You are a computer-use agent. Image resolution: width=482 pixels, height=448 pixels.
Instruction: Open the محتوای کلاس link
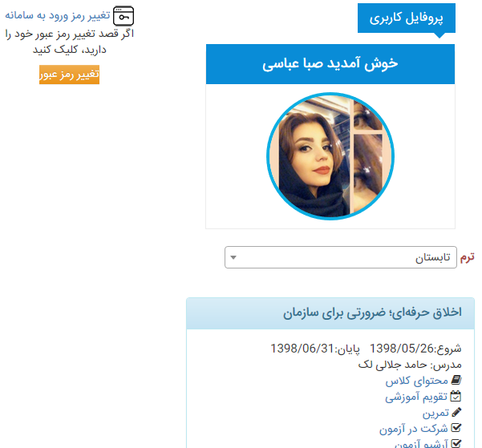coord(416,381)
